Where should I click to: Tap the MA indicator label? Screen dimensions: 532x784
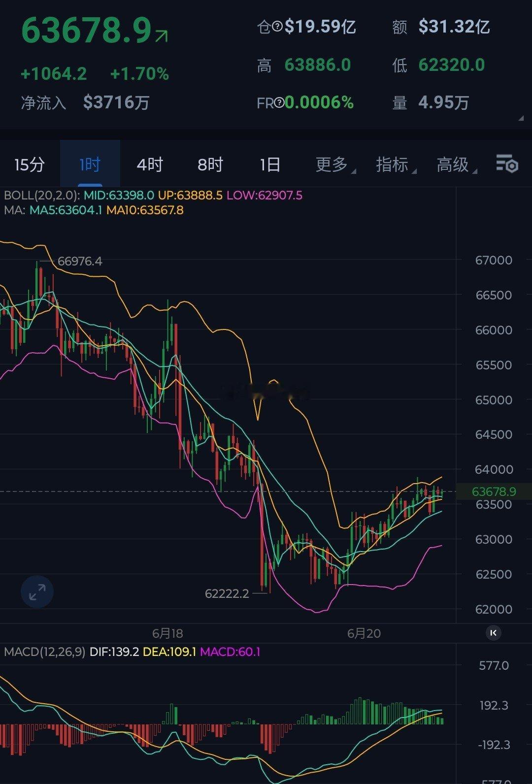14,210
